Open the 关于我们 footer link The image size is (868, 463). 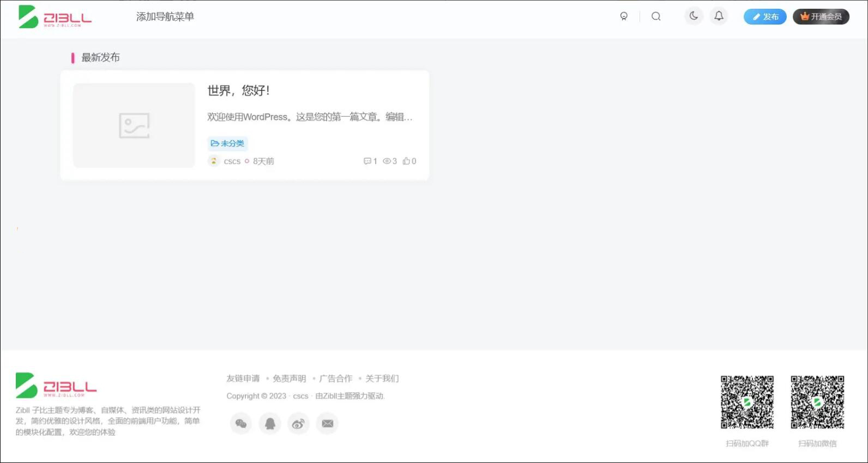pos(382,379)
